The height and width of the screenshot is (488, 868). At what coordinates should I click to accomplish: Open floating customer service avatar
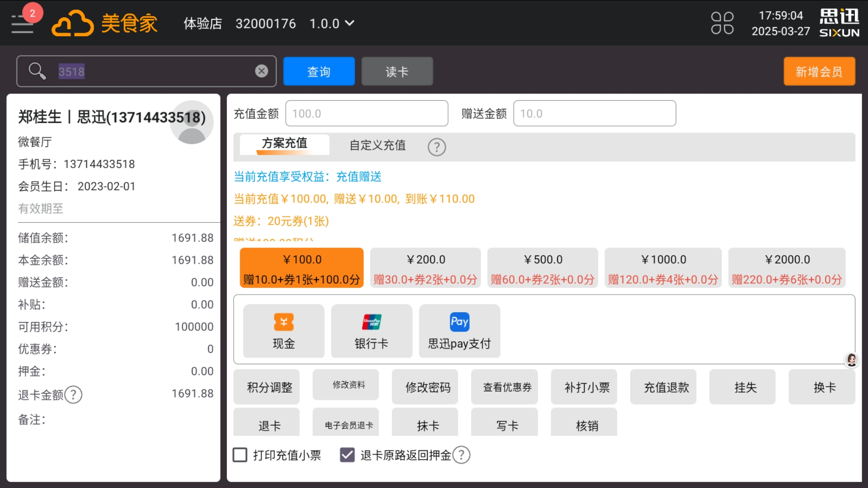(x=852, y=360)
